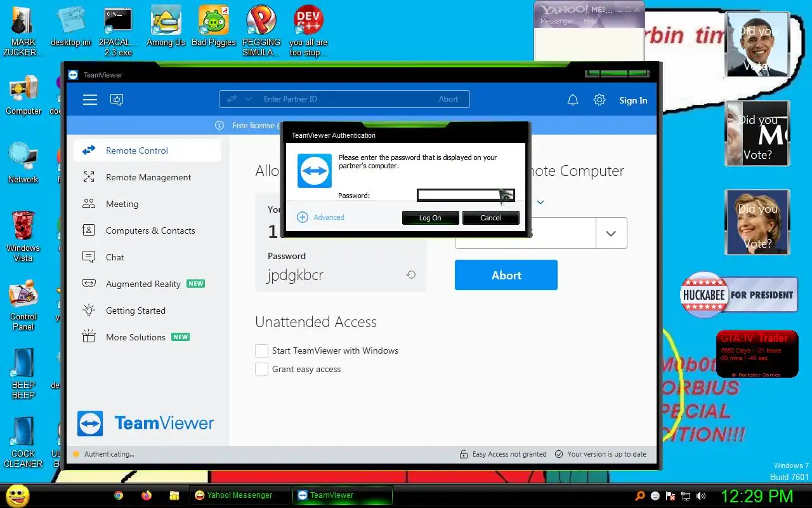Screen dimensions: 812x508
Task: Click the Advanced plus icon
Action: tap(303, 217)
